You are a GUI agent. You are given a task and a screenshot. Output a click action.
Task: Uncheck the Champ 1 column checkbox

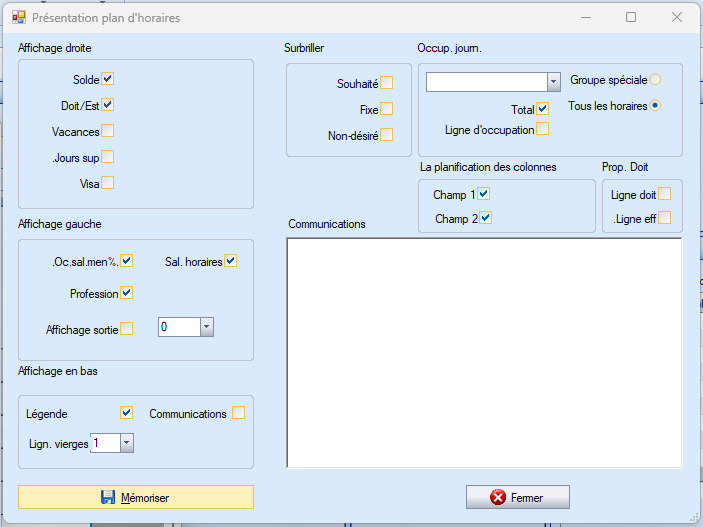484,194
